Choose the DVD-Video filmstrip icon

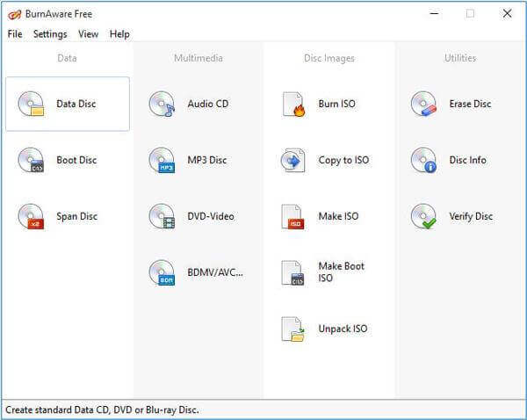(162, 216)
